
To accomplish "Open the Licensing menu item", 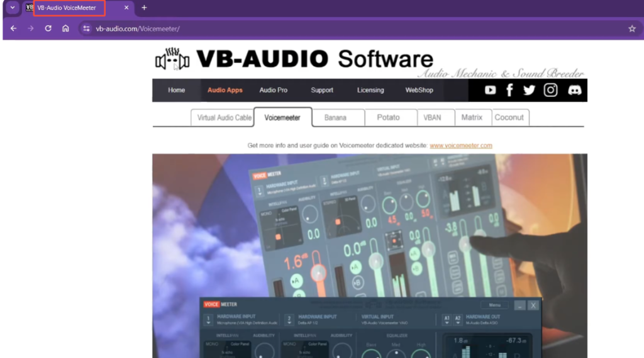I will coord(370,90).
